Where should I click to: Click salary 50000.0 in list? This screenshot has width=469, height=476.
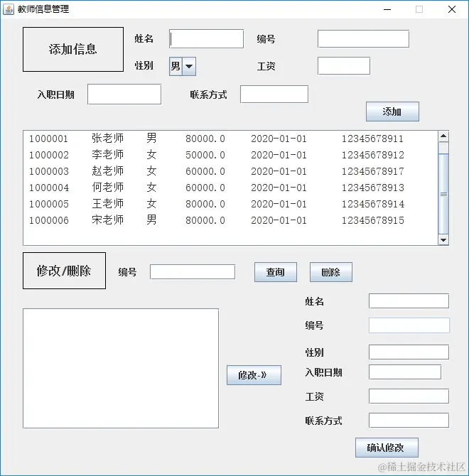click(x=205, y=155)
